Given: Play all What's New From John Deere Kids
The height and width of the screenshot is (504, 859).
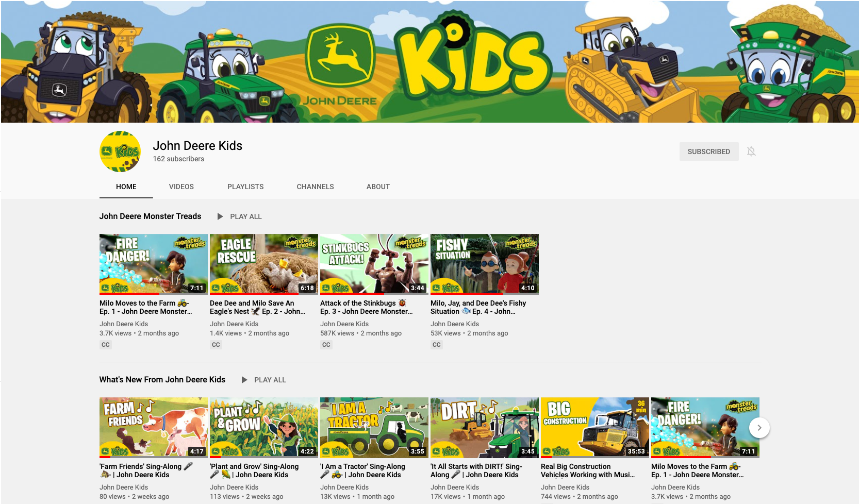Looking at the screenshot, I should tap(263, 380).
